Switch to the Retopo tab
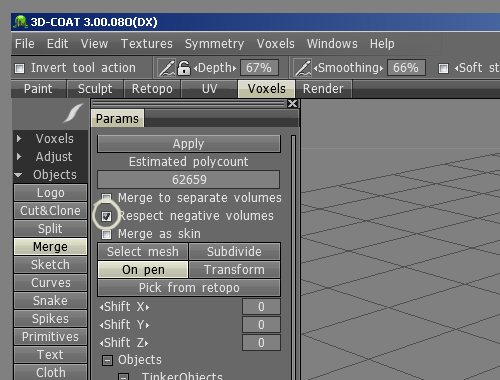The image size is (500, 380). pyautogui.click(x=152, y=89)
